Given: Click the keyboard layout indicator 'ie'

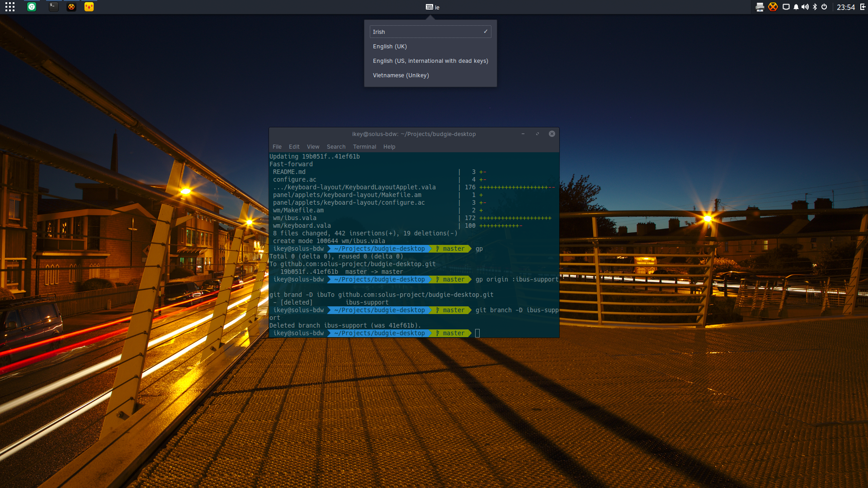Looking at the screenshot, I should point(433,7).
